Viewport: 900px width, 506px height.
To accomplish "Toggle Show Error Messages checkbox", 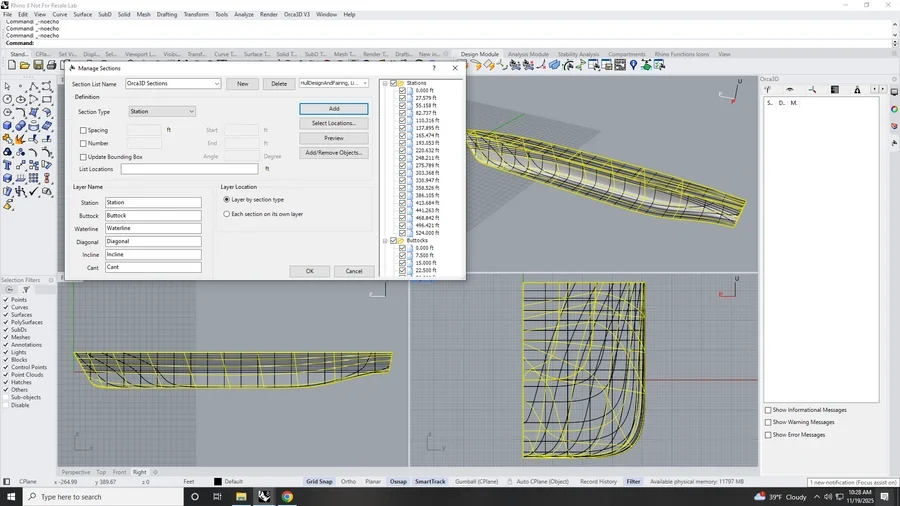I will click(x=768, y=435).
